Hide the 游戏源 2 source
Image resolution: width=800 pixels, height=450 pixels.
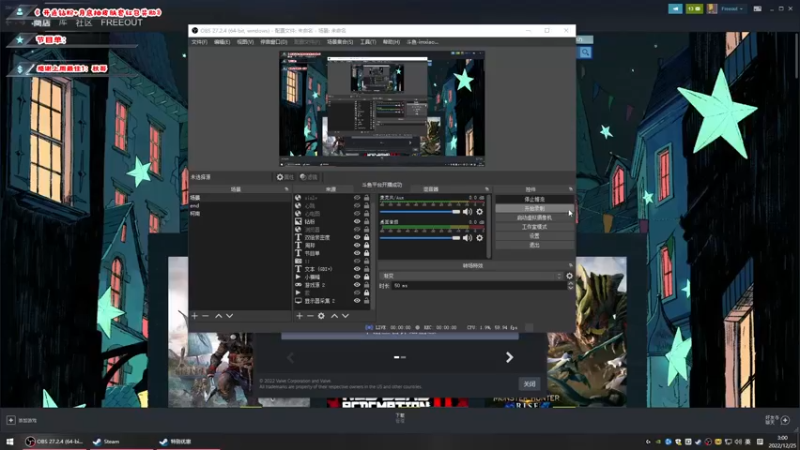click(357, 285)
